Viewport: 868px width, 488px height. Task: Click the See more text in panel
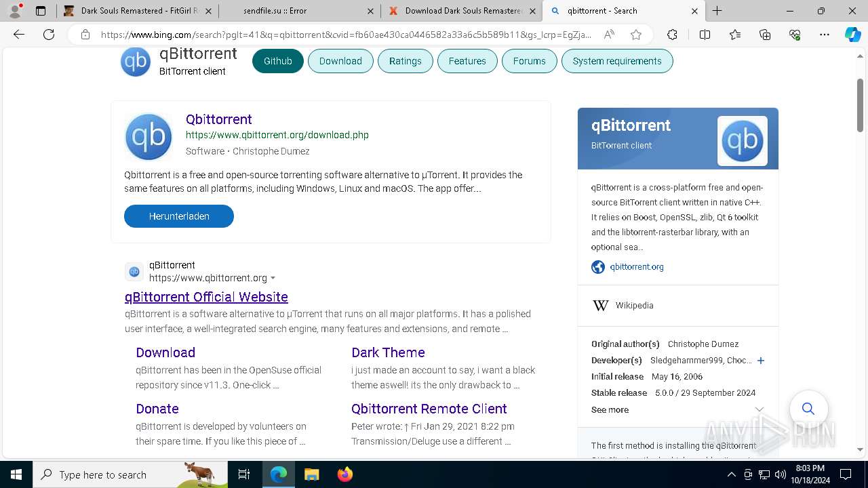point(610,410)
